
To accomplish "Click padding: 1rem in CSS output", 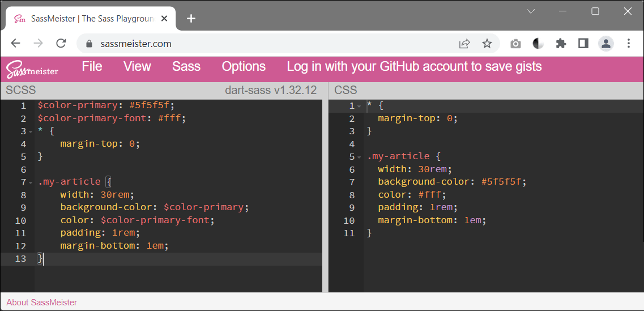I will click(x=417, y=207).
